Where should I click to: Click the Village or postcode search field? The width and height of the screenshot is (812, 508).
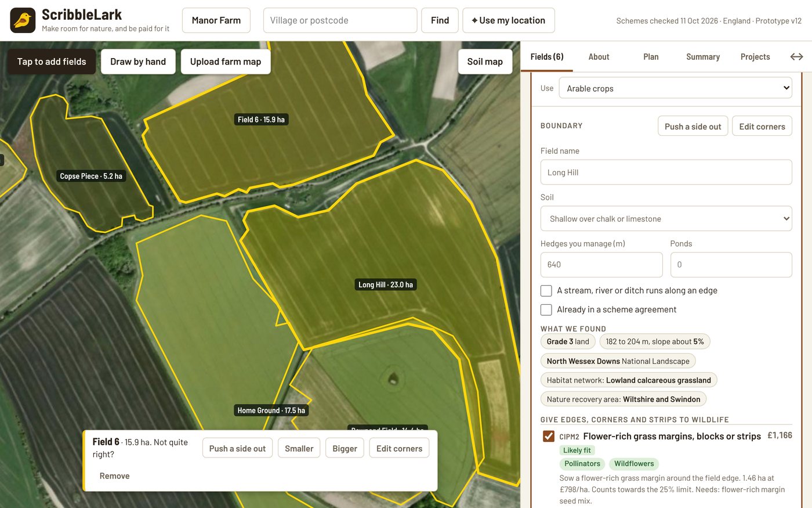pyautogui.click(x=340, y=20)
